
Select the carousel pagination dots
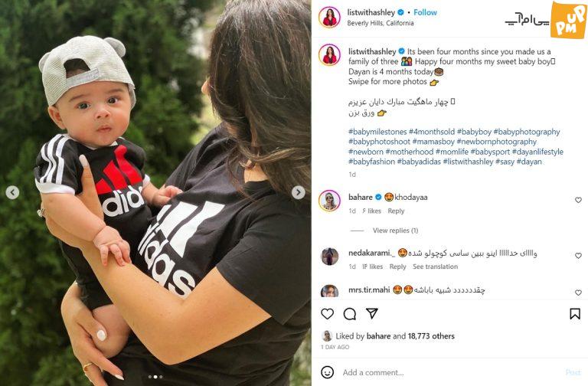155,377
